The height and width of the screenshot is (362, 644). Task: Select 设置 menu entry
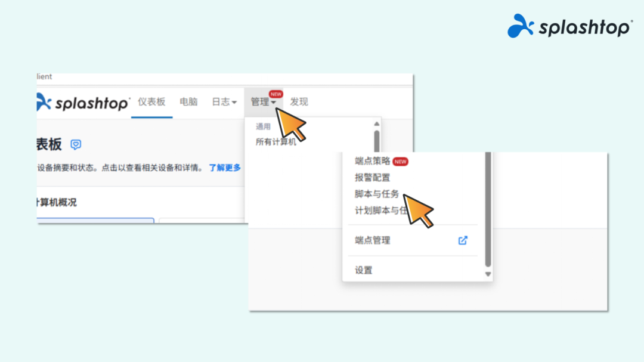(x=364, y=270)
